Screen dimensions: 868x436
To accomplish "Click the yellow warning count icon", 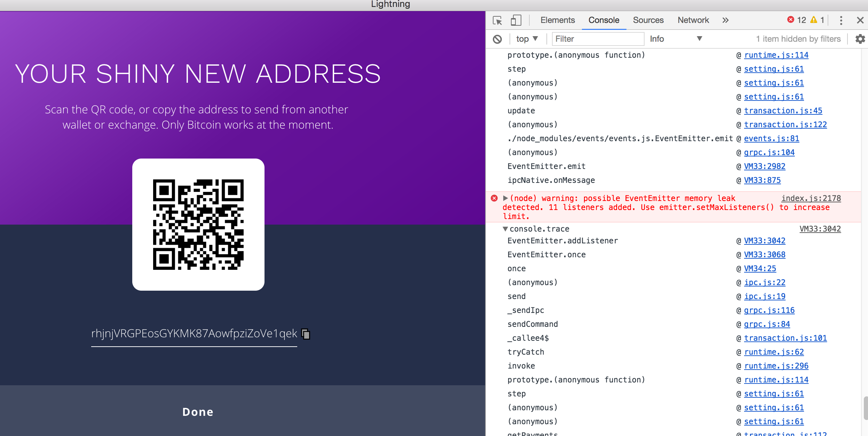I will (814, 20).
